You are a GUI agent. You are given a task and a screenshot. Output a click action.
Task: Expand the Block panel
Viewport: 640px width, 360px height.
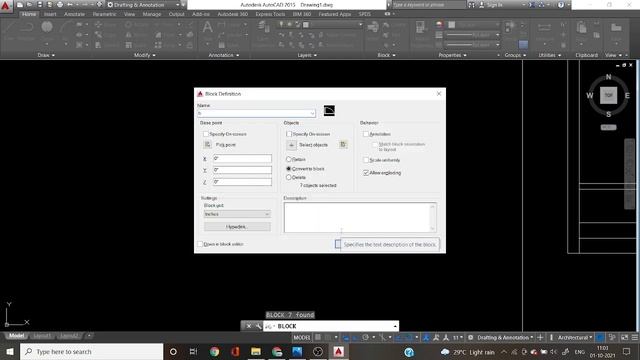(386, 55)
